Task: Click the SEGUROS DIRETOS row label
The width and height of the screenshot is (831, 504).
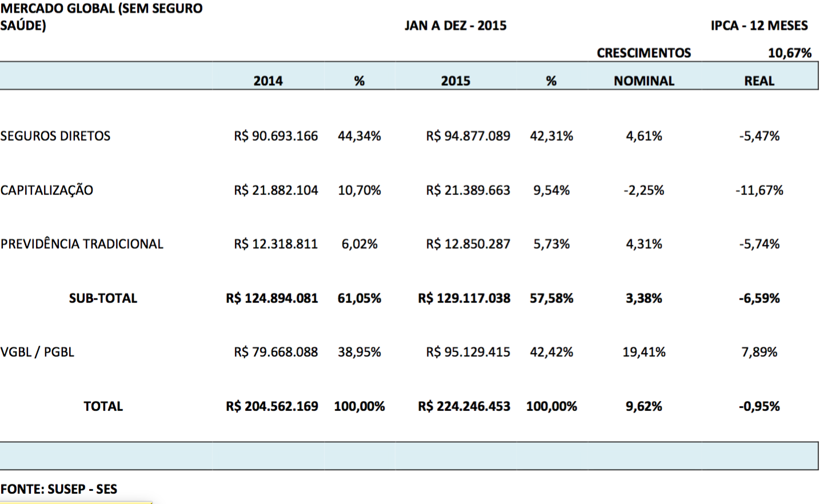Action: (55, 136)
